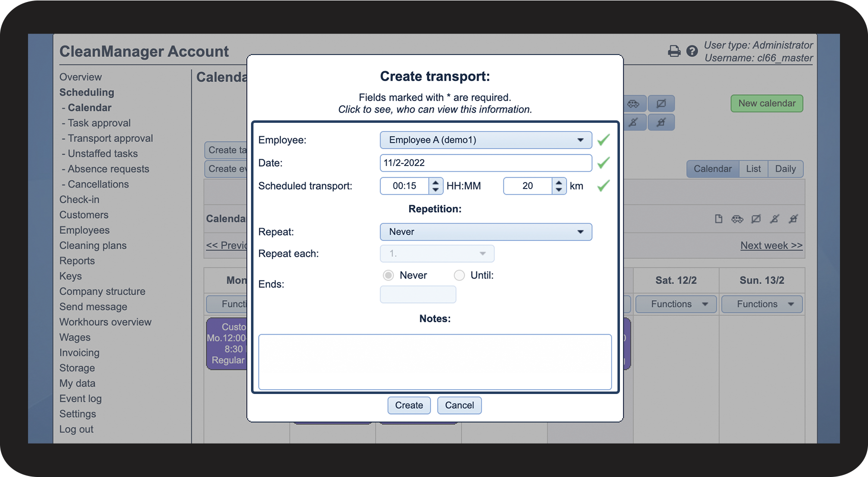
Task: Open Event log in the sidebar
Action: [x=81, y=399]
